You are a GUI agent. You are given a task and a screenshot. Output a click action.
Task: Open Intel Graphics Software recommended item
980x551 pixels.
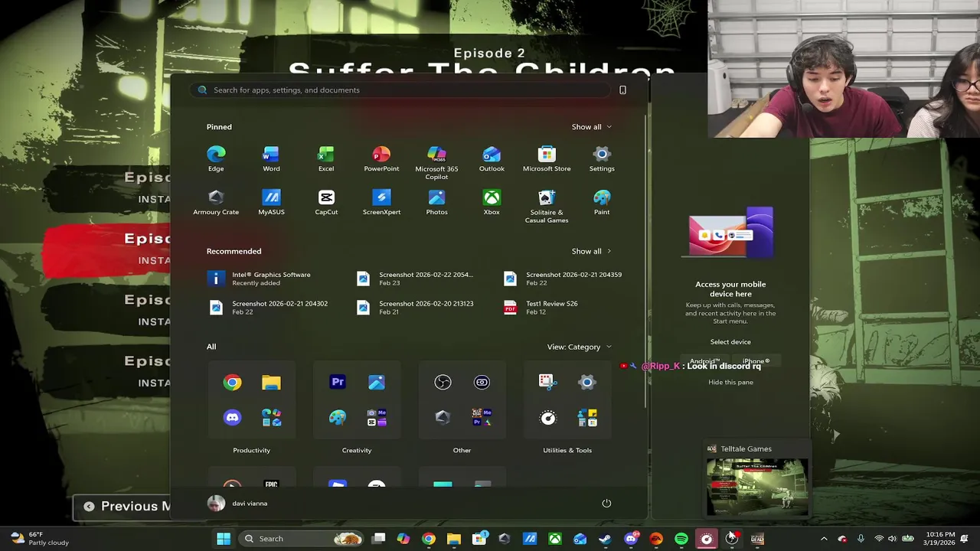point(271,279)
